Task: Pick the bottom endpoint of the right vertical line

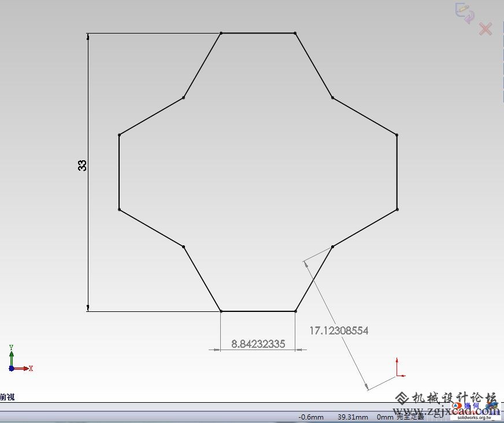Action: [x=397, y=209]
